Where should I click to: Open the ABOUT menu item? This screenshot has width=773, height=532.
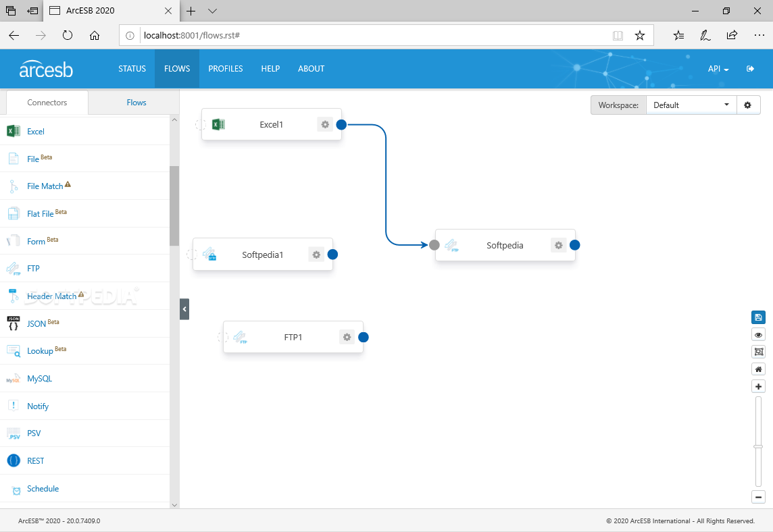[x=311, y=69]
